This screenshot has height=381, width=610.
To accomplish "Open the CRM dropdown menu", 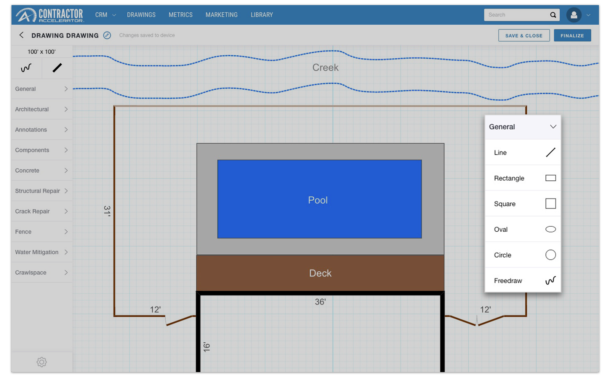I will tap(105, 15).
